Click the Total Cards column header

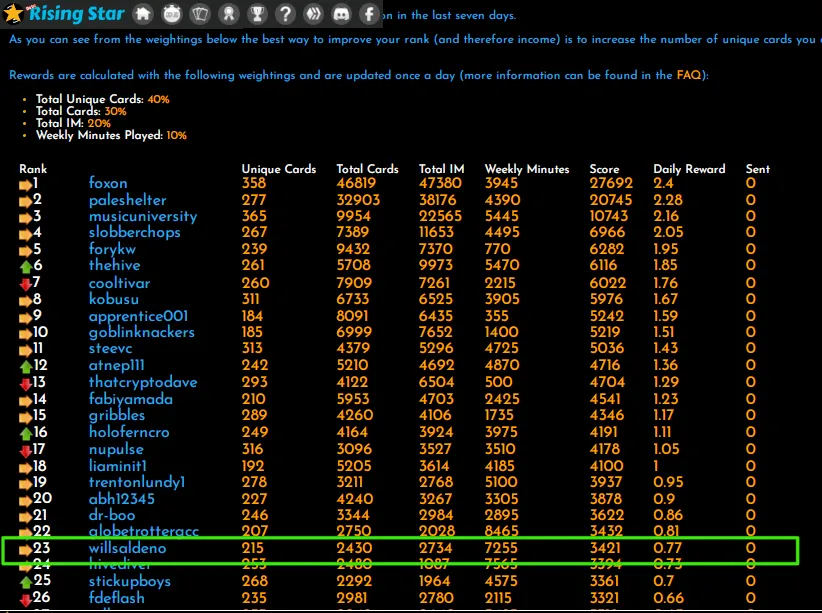click(367, 169)
